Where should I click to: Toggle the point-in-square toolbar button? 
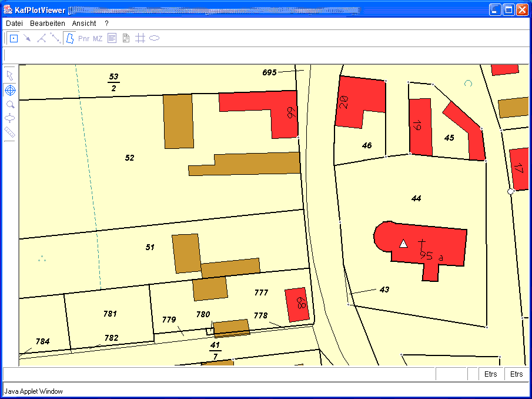14,38
